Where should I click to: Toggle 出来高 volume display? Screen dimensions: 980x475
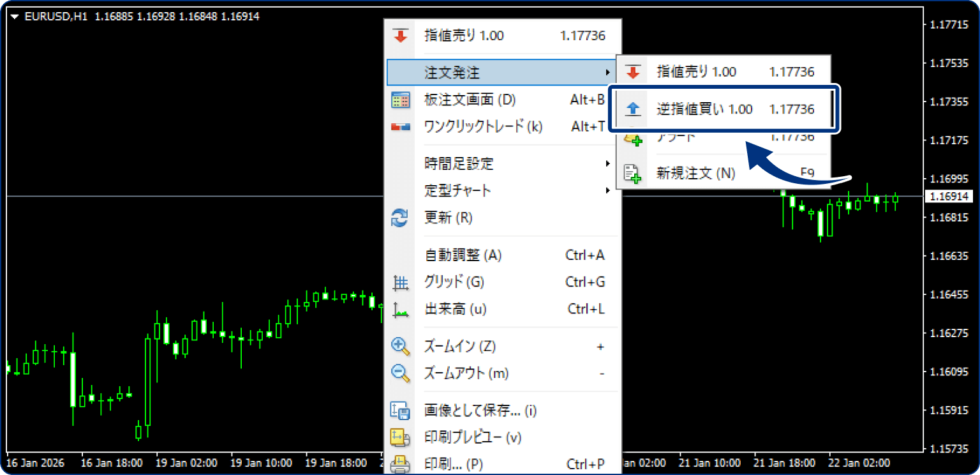pos(450,309)
